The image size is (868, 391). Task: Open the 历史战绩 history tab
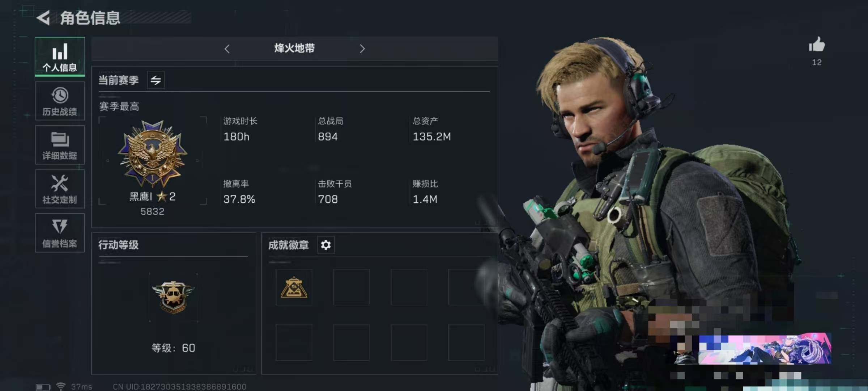click(60, 101)
